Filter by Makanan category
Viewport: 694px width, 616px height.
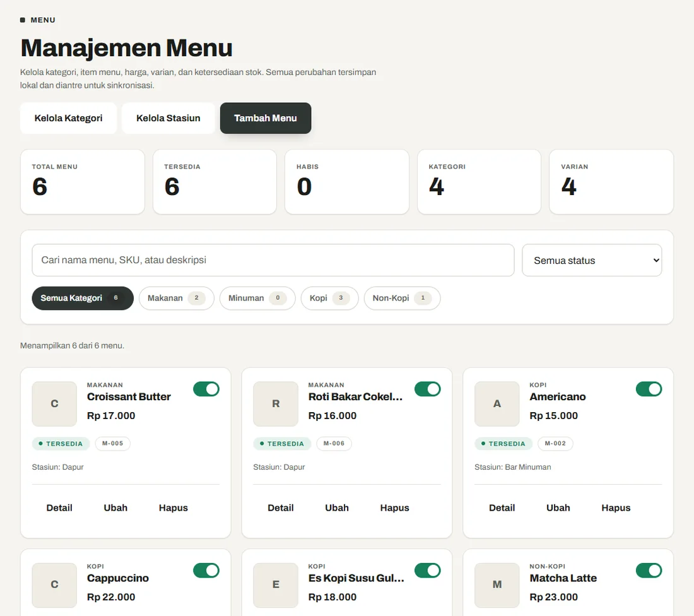[x=176, y=298]
